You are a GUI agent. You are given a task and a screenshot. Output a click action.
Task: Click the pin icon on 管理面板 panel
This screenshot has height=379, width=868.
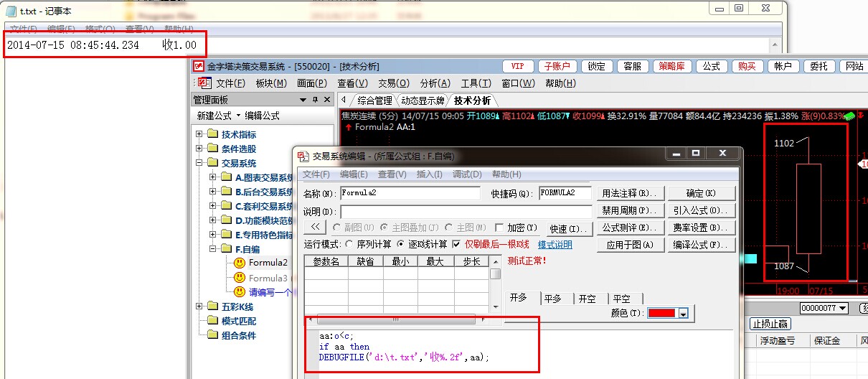(x=314, y=100)
